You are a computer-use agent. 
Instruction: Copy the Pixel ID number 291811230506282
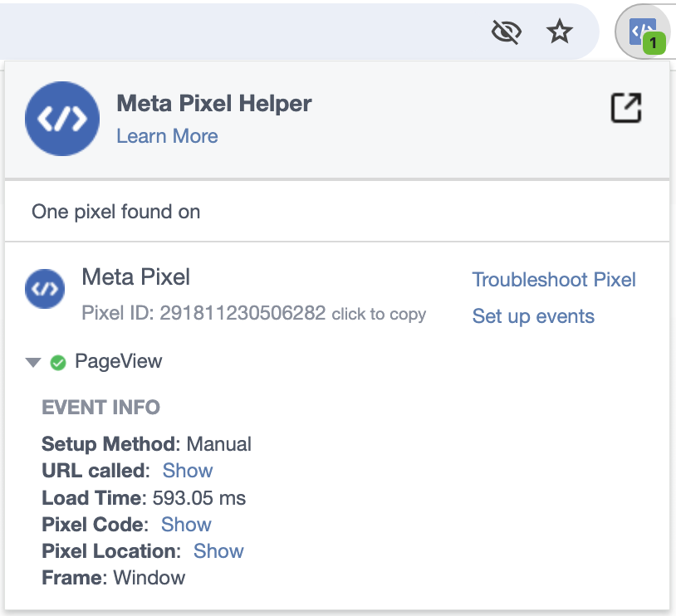click(x=242, y=314)
